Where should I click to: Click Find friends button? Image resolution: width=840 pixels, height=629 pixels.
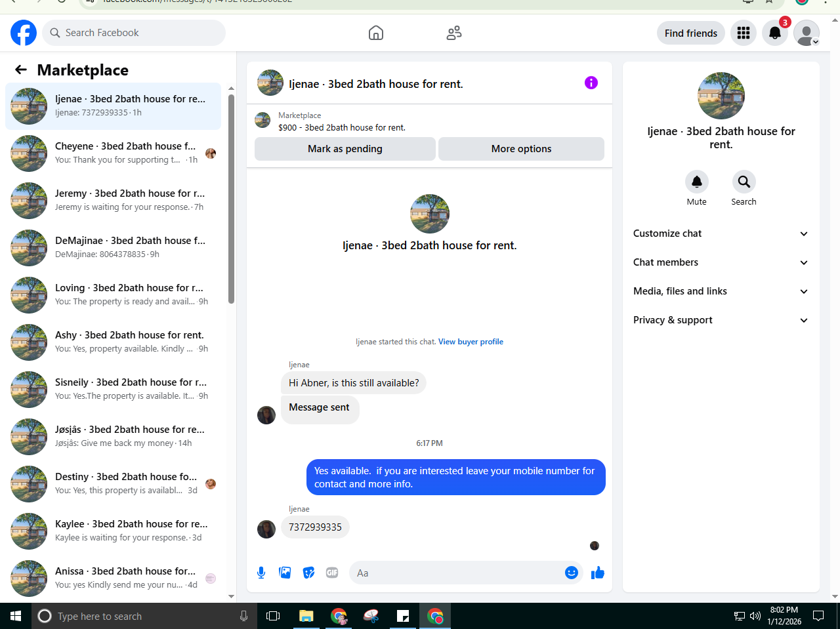pos(691,33)
